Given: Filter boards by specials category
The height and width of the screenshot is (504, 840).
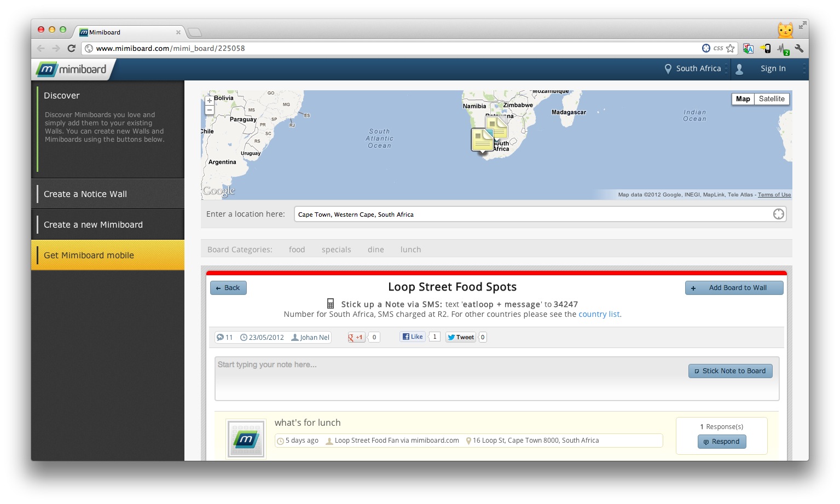Looking at the screenshot, I should pos(336,250).
